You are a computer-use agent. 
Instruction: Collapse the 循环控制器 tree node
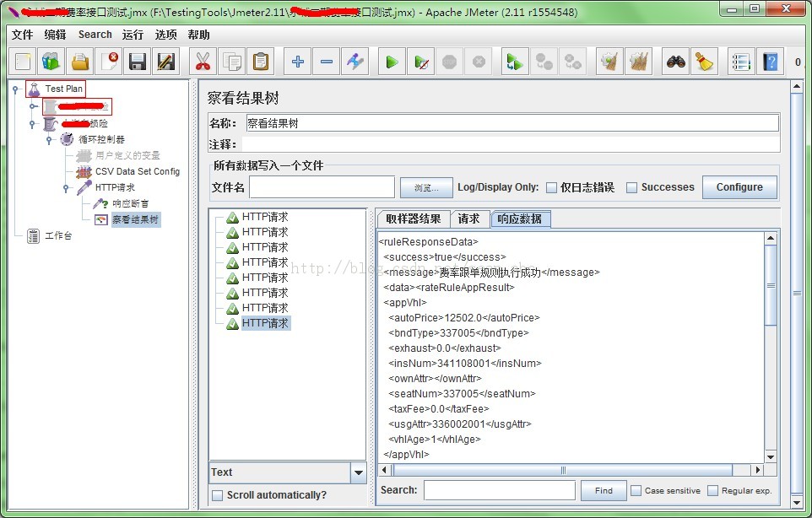click(50, 139)
